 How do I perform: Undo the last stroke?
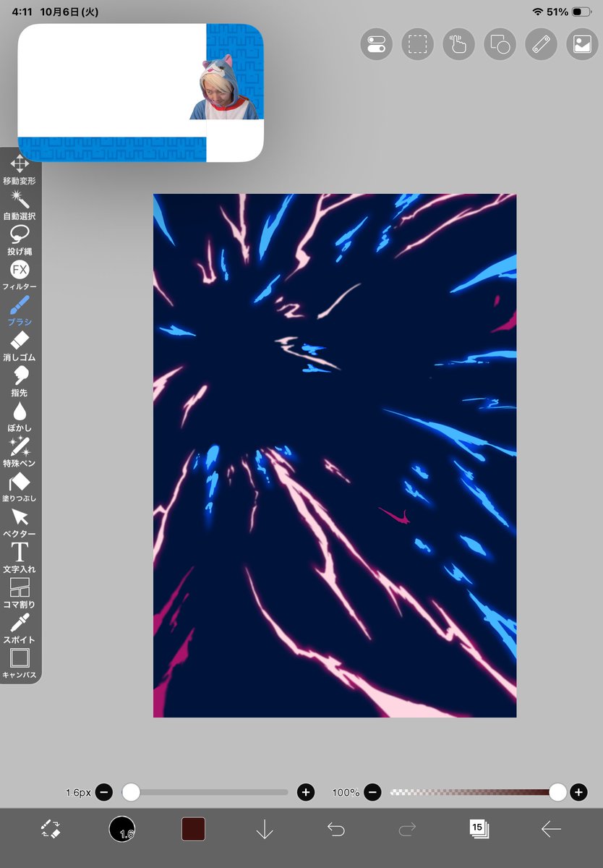(335, 829)
